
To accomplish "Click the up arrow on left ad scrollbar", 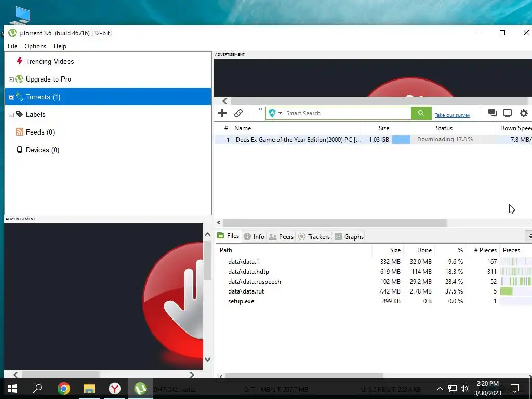I will tap(208, 234).
